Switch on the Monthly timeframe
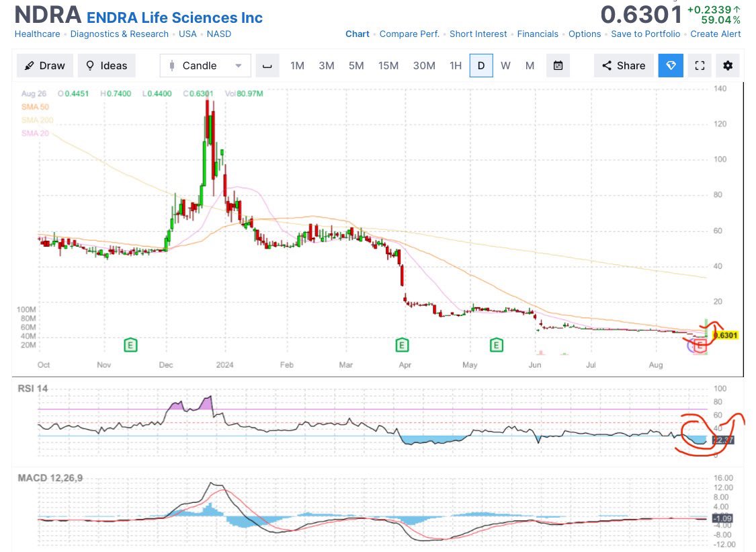 coord(530,65)
